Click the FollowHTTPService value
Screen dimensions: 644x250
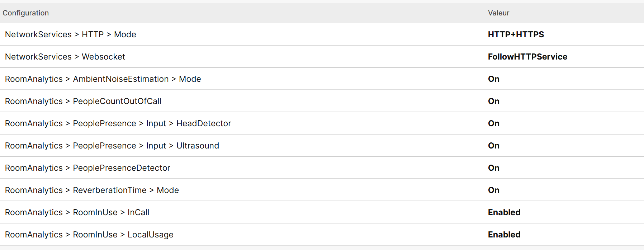tap(527, 57)
